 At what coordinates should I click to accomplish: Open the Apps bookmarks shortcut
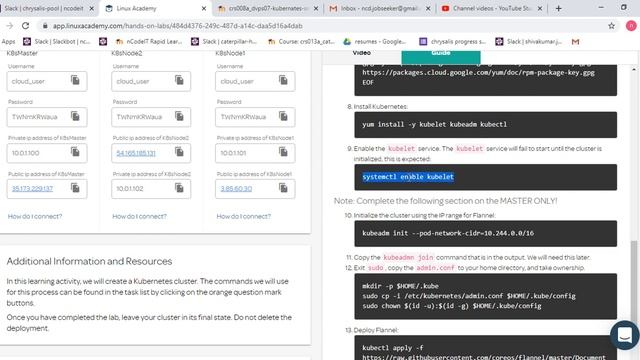click(8, 42)
